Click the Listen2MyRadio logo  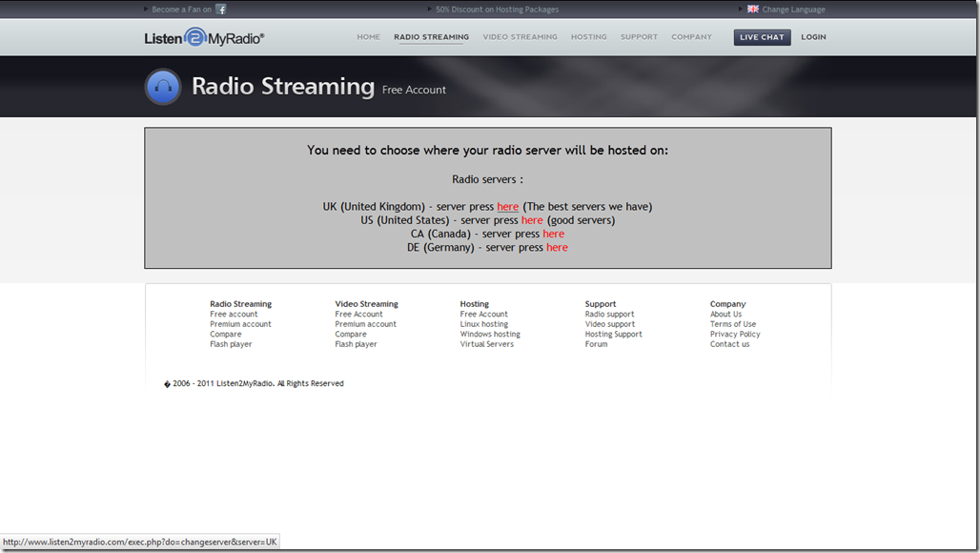point(204,38)
